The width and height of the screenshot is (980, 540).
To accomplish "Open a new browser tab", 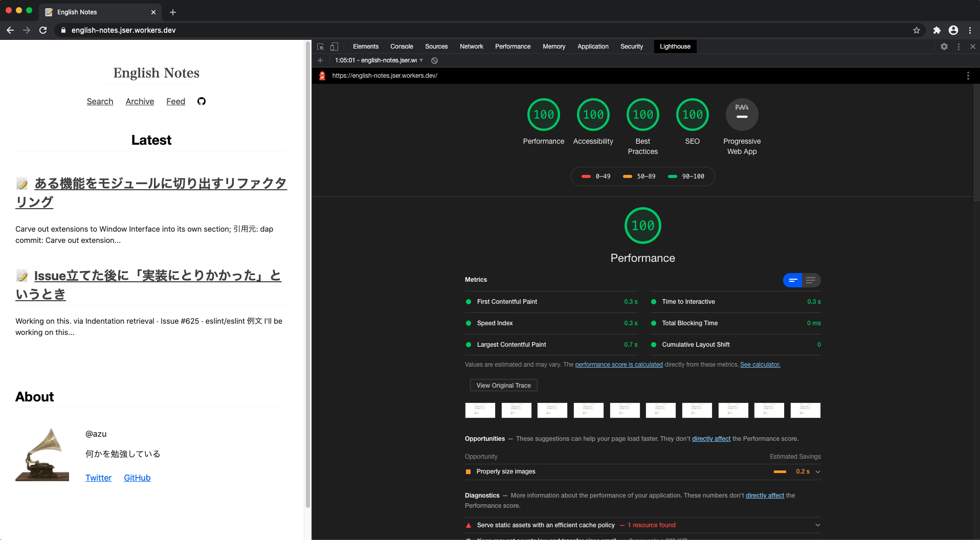I will [173, 12].
